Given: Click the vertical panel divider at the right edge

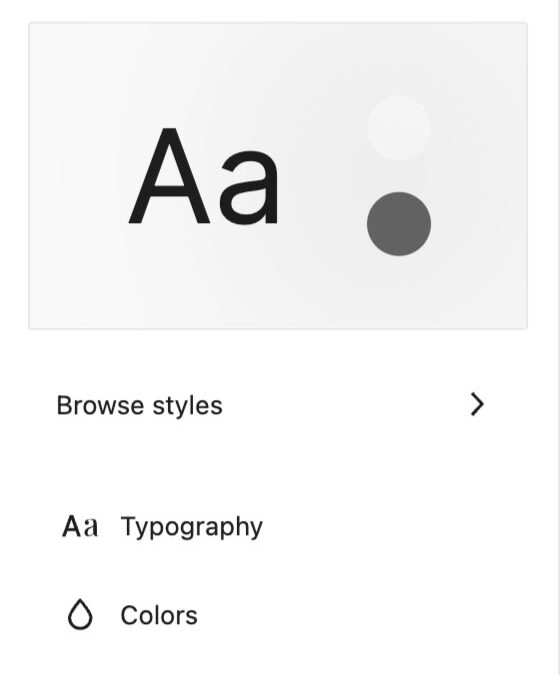Looking at the screenshot, I should pyautogui.click(x=557, y=338).
